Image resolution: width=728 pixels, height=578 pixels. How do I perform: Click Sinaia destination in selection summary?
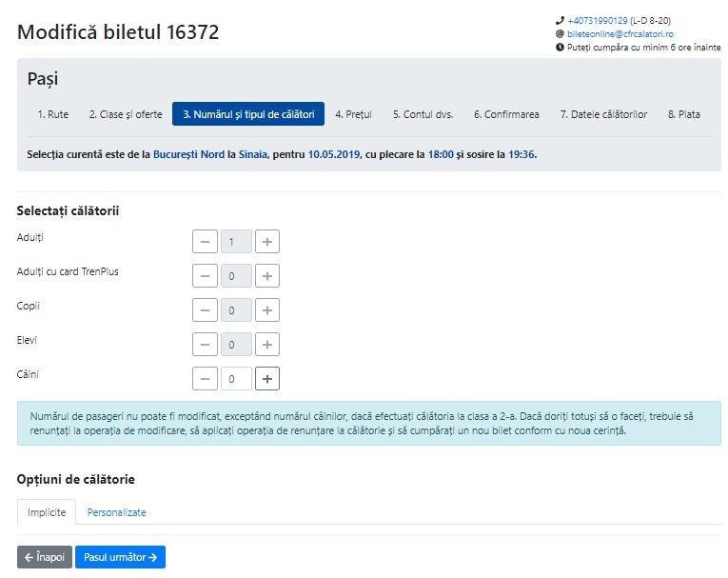(x=253, y=154)
